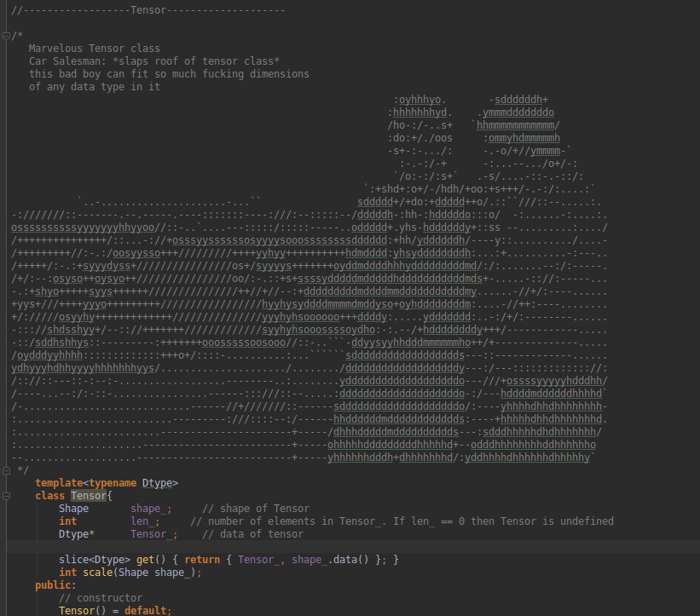Screen dimensions: 700x616
Task: Collapse the comment at its closing fold marker
Action: (x=6, y=470)
